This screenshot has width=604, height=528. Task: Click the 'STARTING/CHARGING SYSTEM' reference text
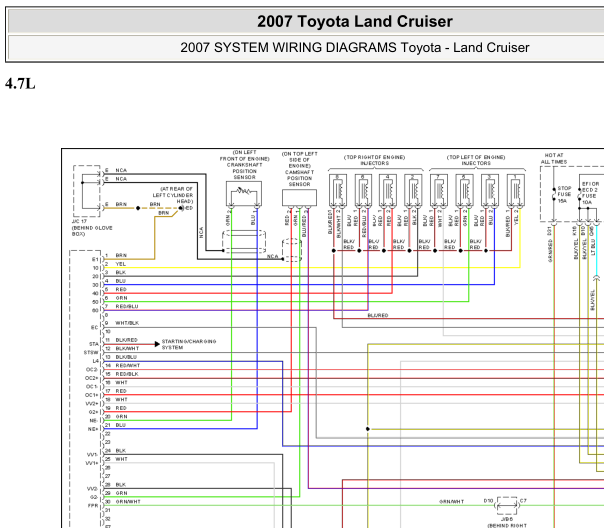click(189, 344)
